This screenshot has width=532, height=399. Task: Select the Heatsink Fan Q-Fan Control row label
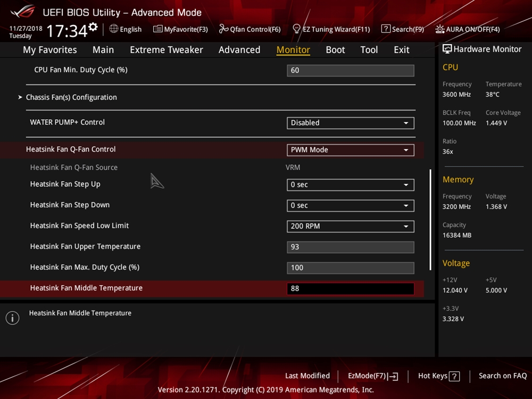[x=71, y=149]
